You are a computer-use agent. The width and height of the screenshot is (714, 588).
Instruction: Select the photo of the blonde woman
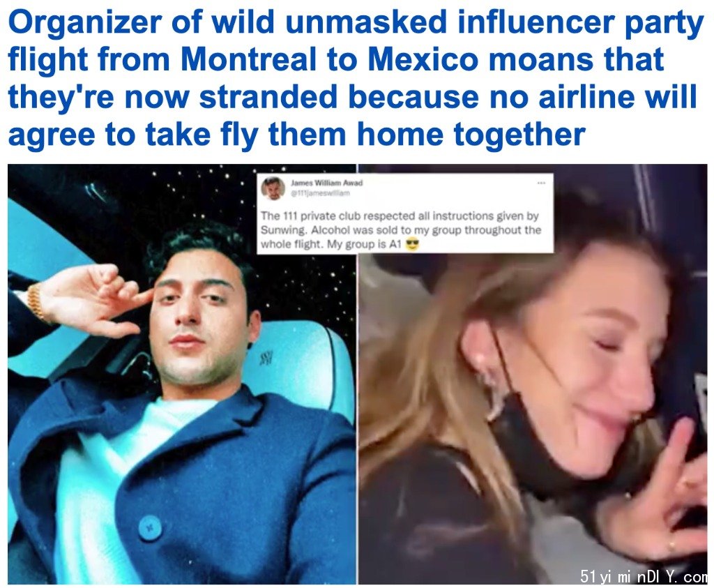pos(533,374)
